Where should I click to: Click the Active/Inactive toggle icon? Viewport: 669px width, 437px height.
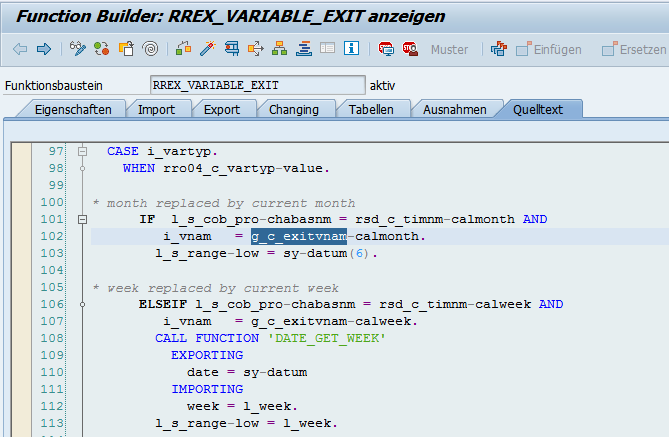coord(102,49)
